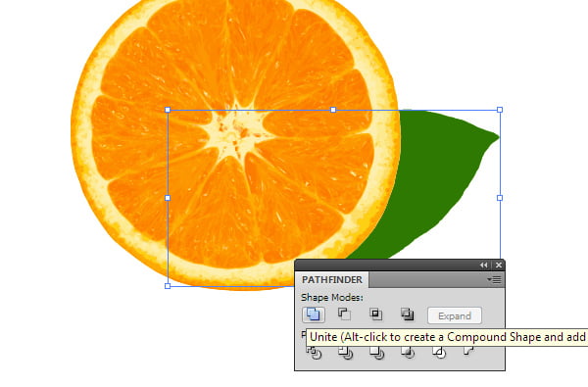Click the top-right selection handle near leaf

500,110
